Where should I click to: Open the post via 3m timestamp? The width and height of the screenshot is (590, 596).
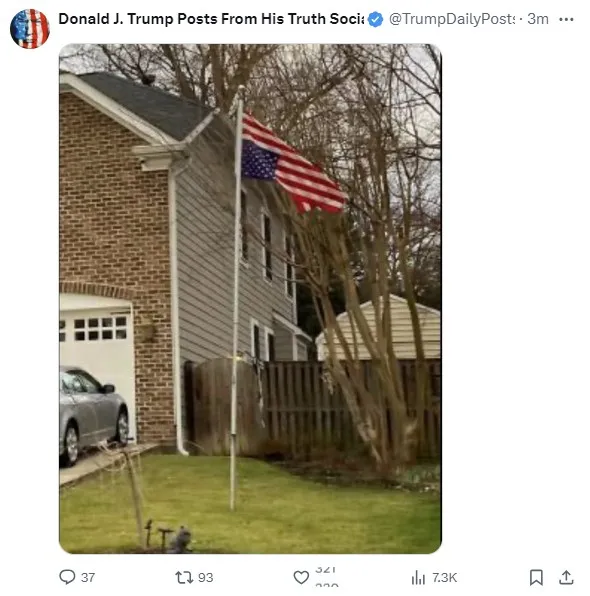click(x=538, y=19)
